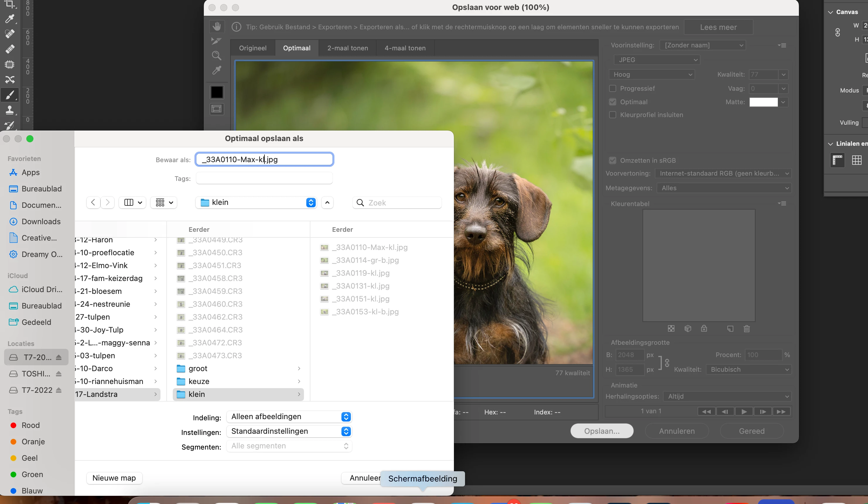Click the trash icon under the Kleurentabel
Screen dimensions: 868x504
click(x=746, y=329)
